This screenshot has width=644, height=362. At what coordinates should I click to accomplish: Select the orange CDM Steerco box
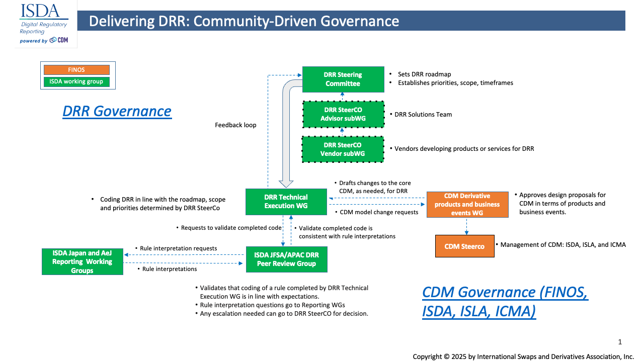(464, 246)
